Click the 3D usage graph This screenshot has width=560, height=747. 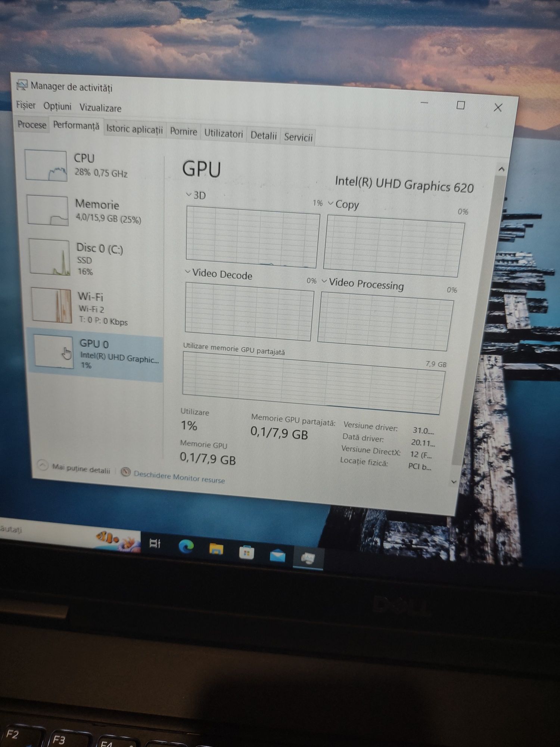point(252,237)
